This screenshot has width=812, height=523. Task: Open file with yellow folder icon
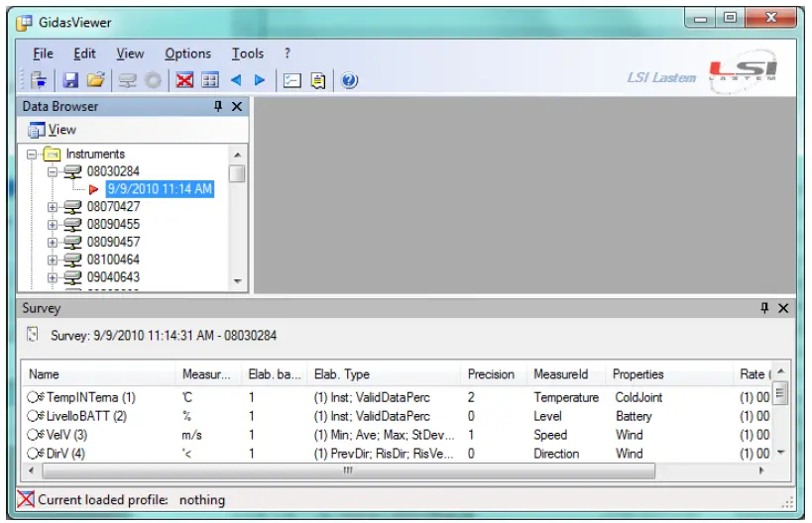(x=96, y=80)
